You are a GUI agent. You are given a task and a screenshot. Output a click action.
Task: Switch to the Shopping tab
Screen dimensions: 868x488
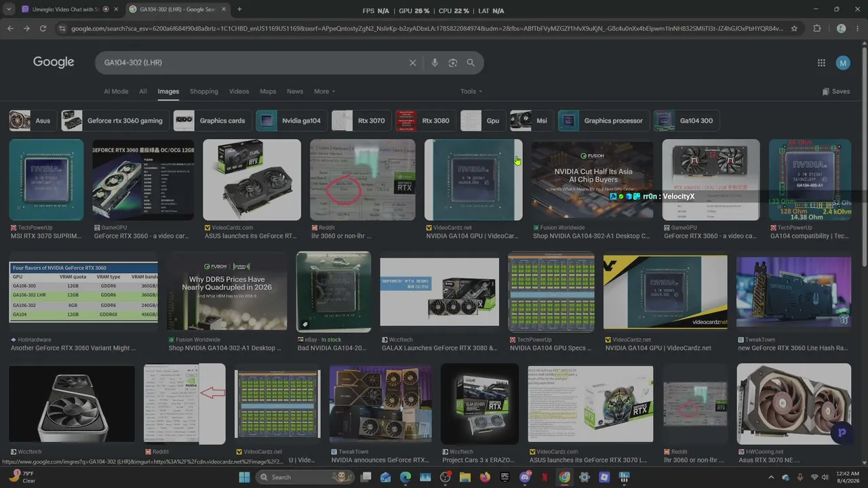[x=204, y=91]
